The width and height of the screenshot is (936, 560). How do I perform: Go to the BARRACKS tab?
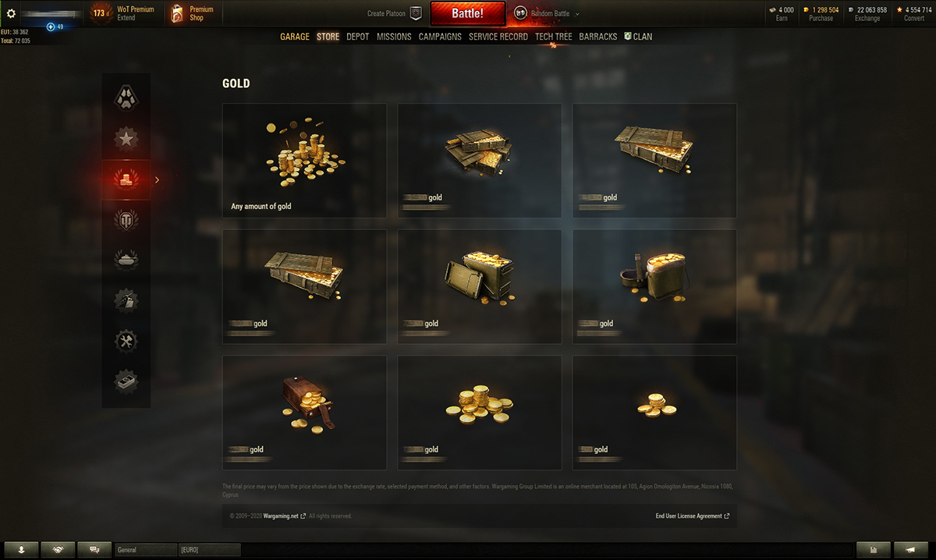click(598, 37)
